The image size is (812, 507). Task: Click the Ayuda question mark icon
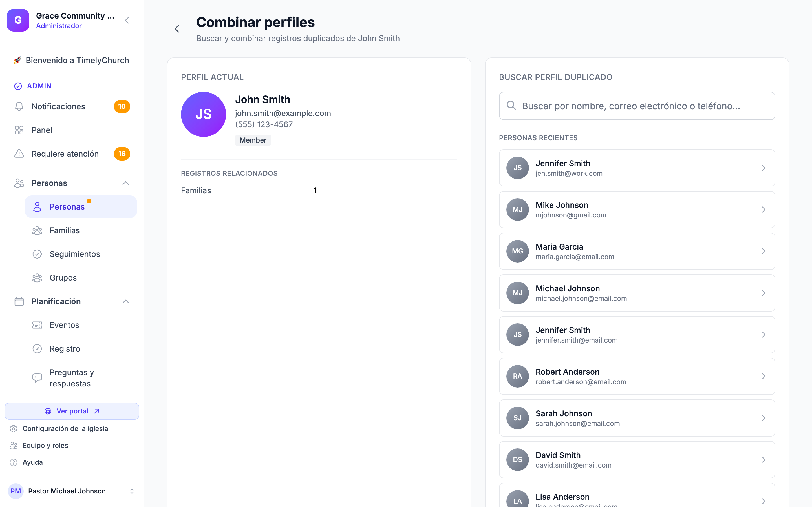tap(14, 462)
